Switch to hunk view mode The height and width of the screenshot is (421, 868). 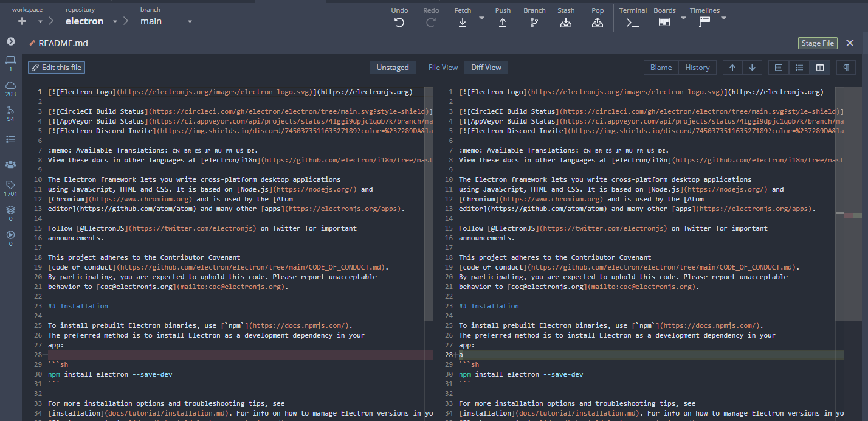[x=779, y=68]
